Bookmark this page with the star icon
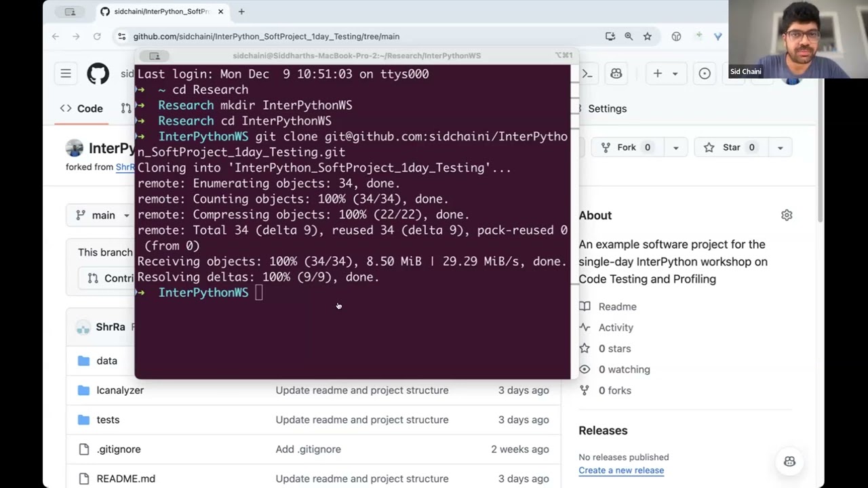Image resolution: width=868 pixels, height=488 pixels. 648,37
